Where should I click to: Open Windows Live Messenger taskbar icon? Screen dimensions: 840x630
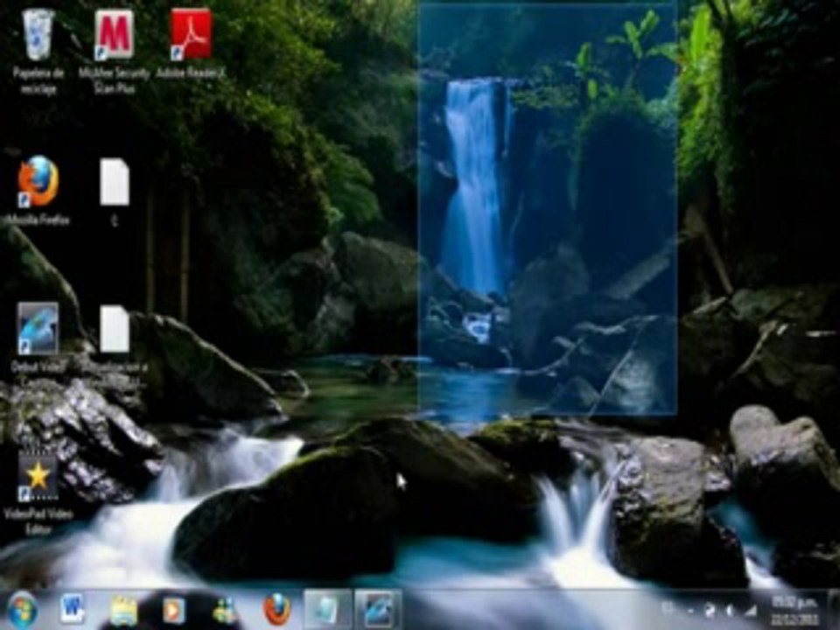[x=225, y=610]
